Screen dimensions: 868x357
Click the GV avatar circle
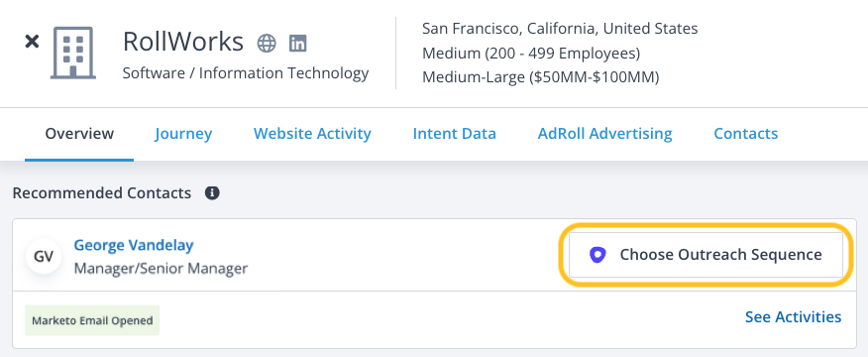point(44,256)
